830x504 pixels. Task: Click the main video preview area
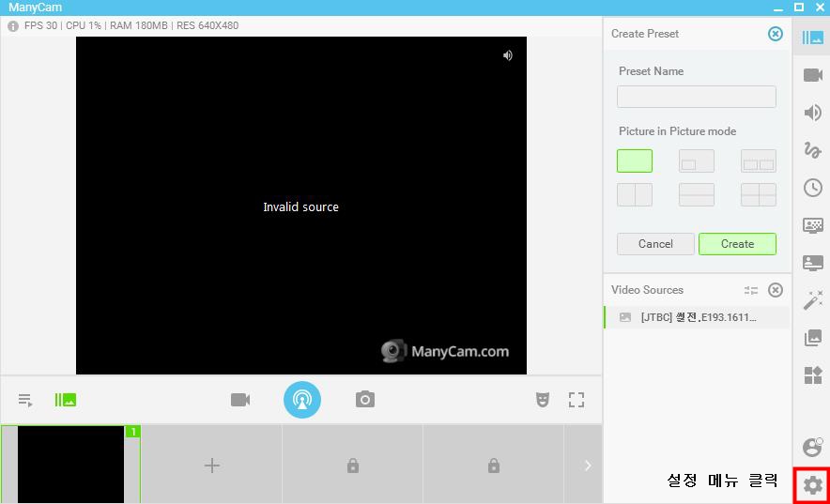tap(301, 206)
